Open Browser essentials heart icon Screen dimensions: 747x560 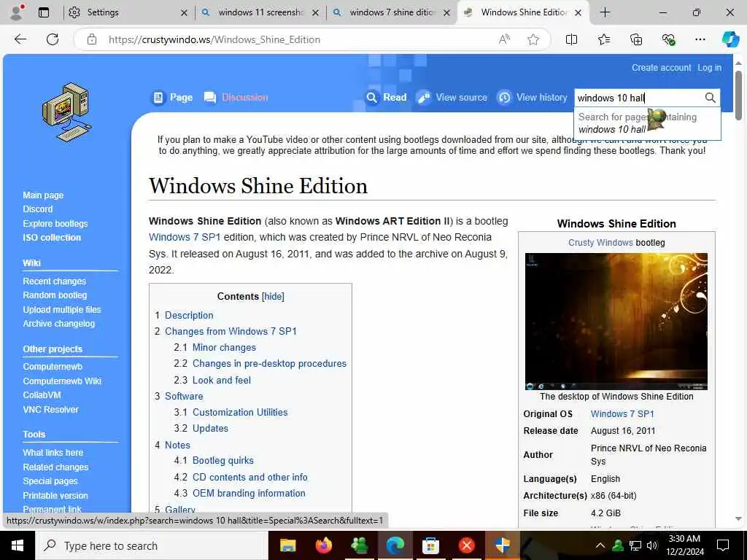(668, 39)
